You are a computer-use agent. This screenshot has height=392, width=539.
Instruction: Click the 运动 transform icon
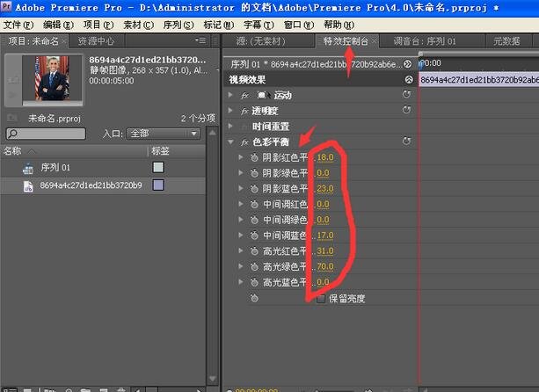pyautogui.click(x=263, y=95)
